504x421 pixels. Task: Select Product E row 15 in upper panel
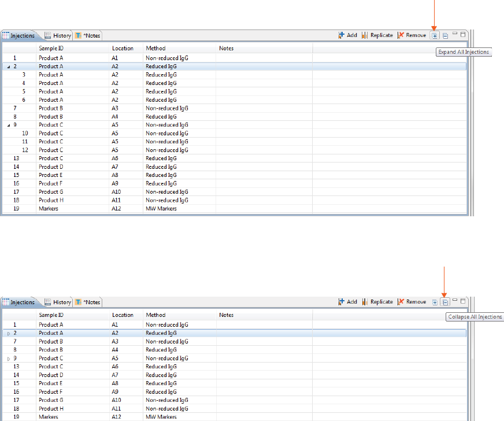click(x=235, y=175)
